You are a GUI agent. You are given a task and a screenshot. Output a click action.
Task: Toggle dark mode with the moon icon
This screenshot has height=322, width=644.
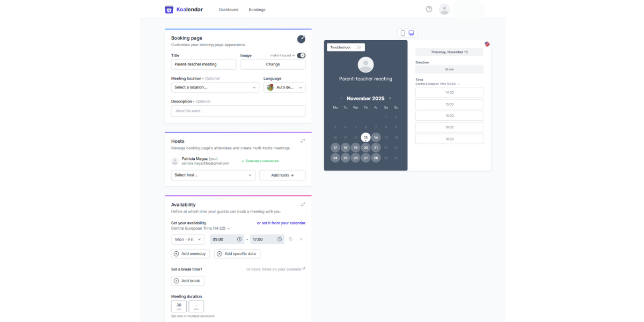[301, 39]
